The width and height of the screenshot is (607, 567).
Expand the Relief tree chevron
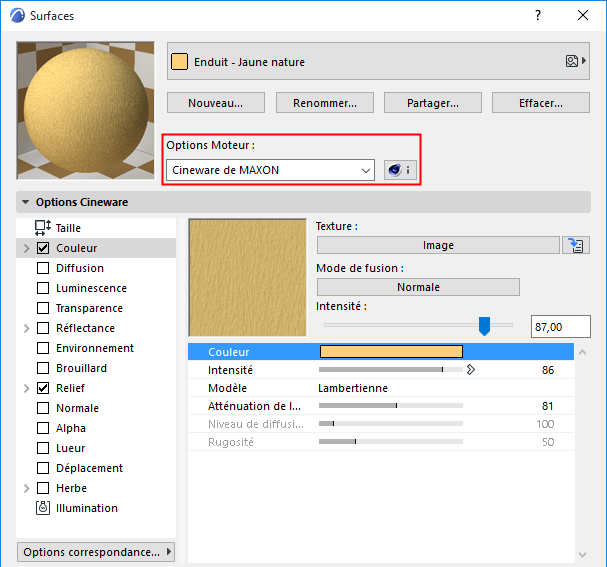click(x=26, y=388)
